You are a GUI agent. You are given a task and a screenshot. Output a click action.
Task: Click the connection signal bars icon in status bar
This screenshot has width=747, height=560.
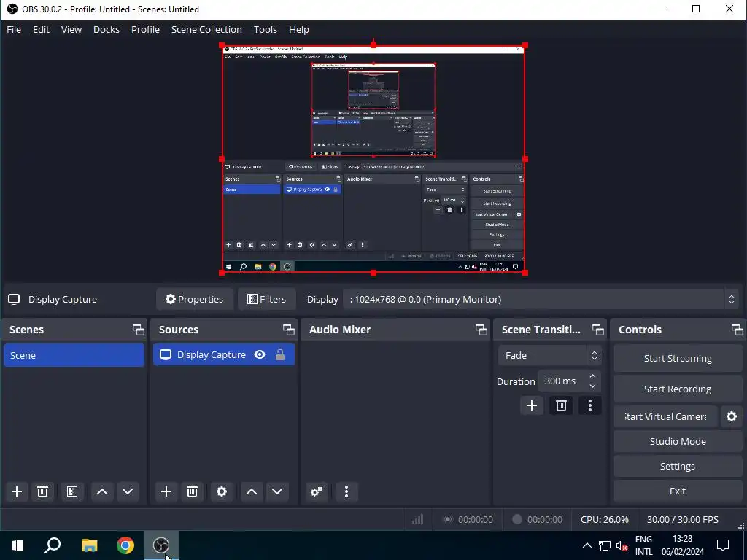click(x=417, y=519)
